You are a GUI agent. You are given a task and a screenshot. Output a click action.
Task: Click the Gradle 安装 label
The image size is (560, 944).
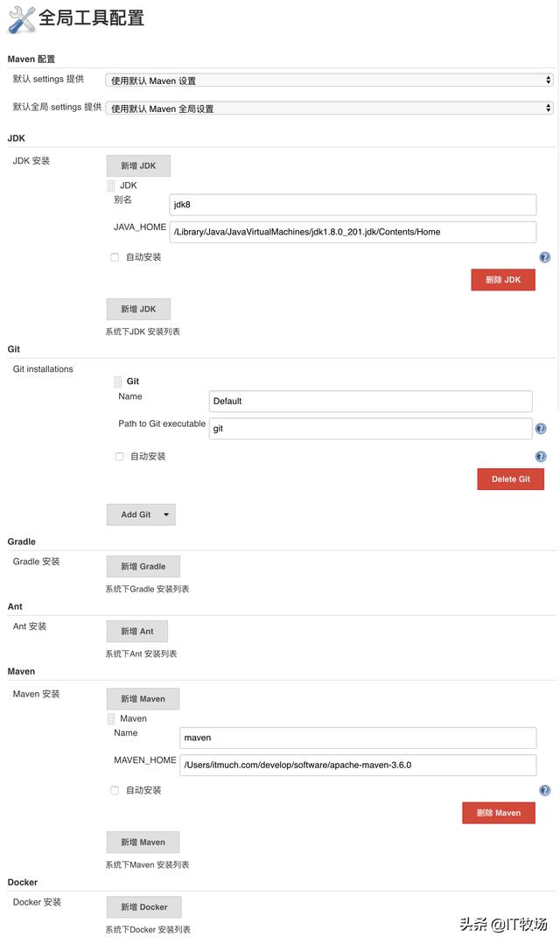pyautogui.click(x=36, y=562)
